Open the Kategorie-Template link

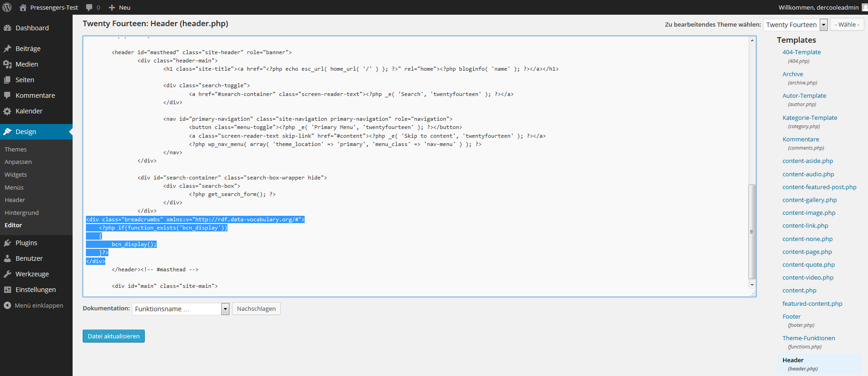pos(810,118)
